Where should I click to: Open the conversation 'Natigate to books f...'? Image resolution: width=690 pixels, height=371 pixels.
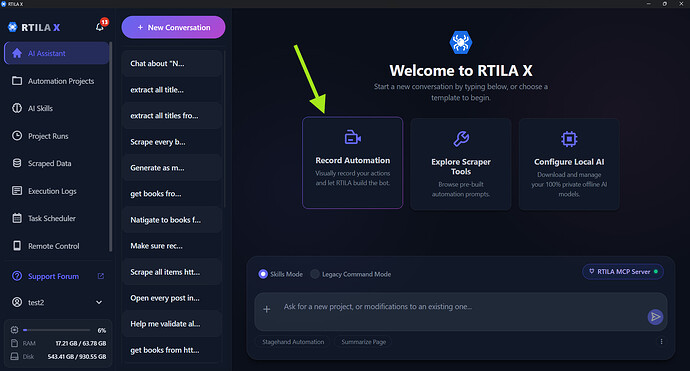pyautogui.click(x=172, y=220)
